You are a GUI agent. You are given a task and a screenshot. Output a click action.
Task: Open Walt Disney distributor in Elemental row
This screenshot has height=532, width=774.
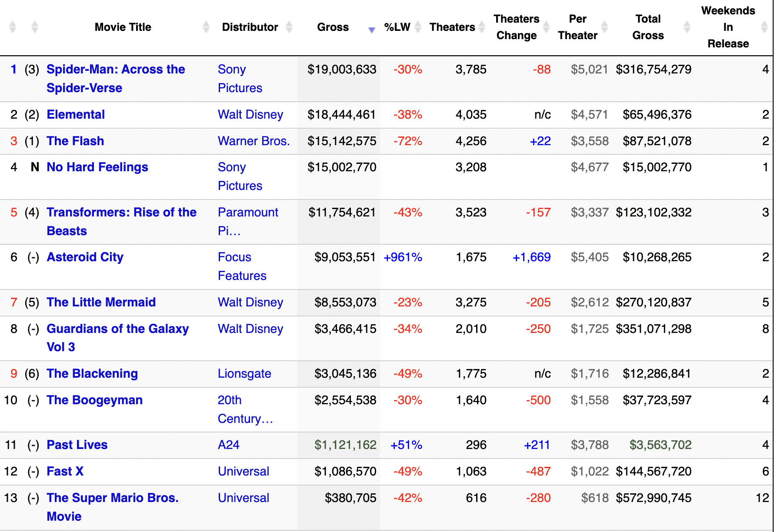(x=250, y=114)
